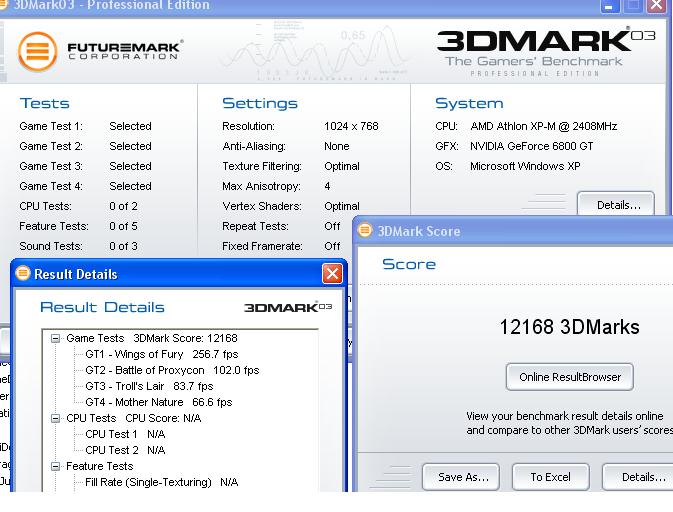Click the Result Details window title bar
The image size is (673, 512).
[178, 273]
